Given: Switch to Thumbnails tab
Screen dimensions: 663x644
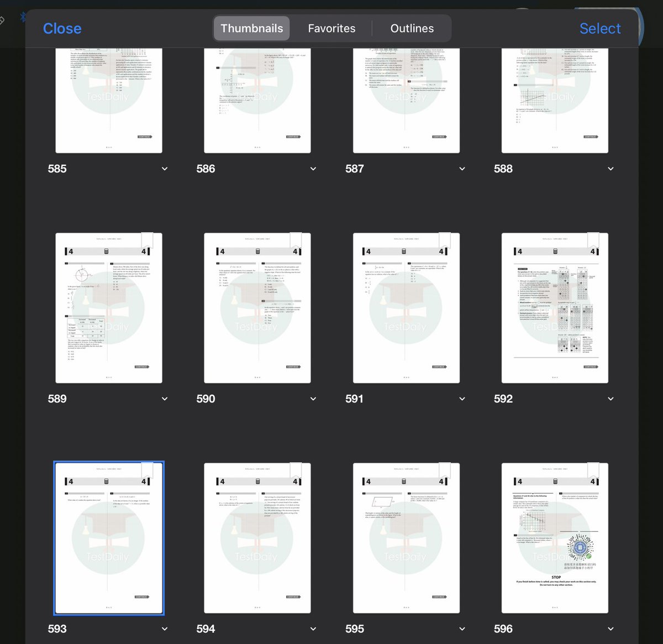Looking at the screenshot, I should 251,28.
